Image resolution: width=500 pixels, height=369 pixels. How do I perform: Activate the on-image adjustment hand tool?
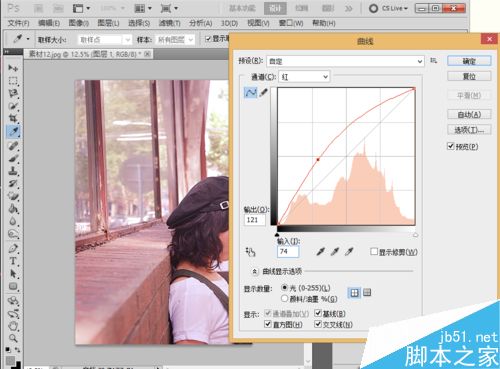click(x=250, y=252)
